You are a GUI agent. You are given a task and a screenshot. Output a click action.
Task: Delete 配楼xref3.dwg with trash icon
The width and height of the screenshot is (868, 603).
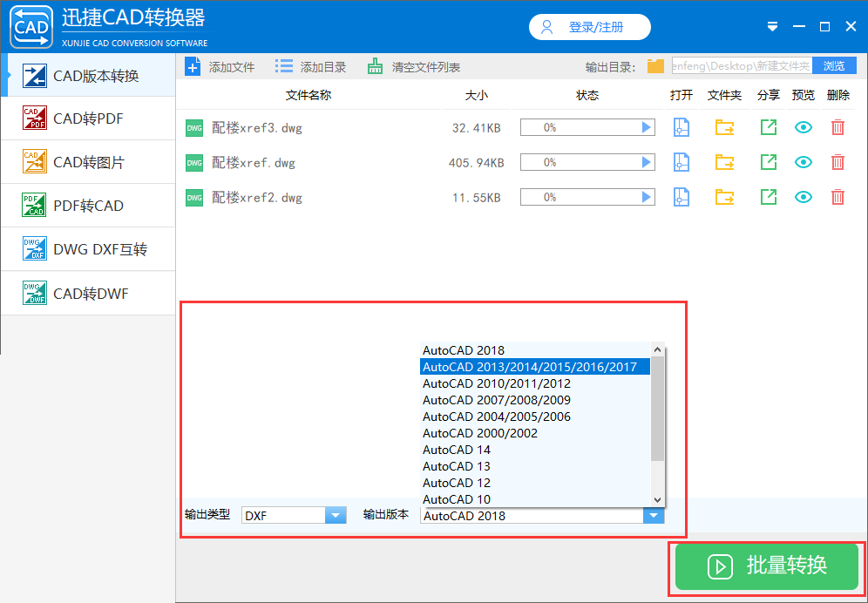click(837, 127)
